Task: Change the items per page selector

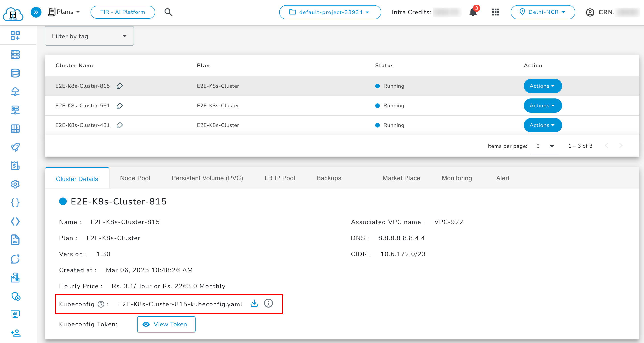Action: coord(545,146)
